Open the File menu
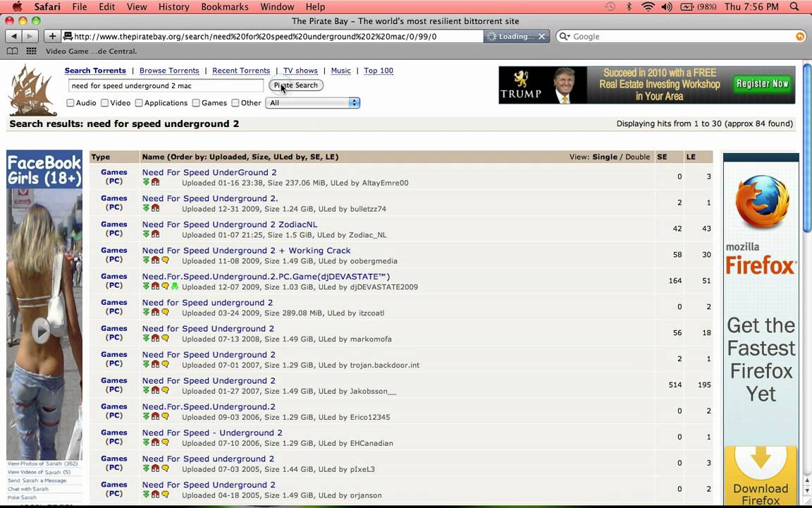 79,7
